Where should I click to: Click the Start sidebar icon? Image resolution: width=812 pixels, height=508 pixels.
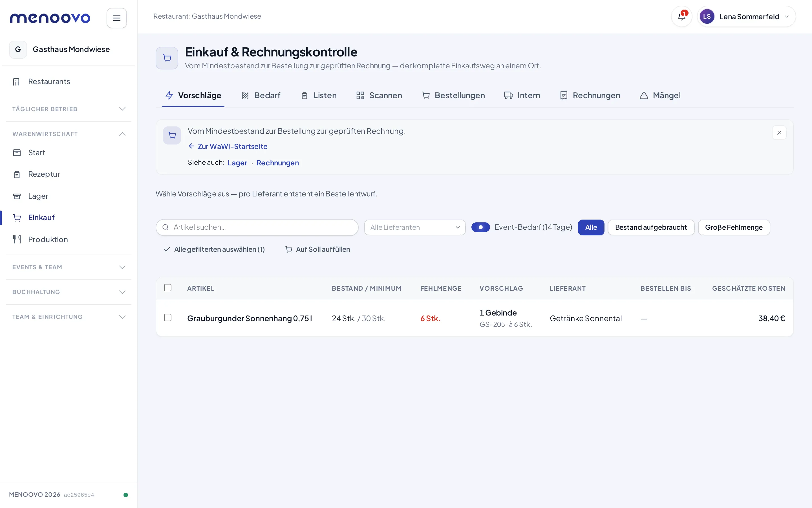[x=17, y=152]
